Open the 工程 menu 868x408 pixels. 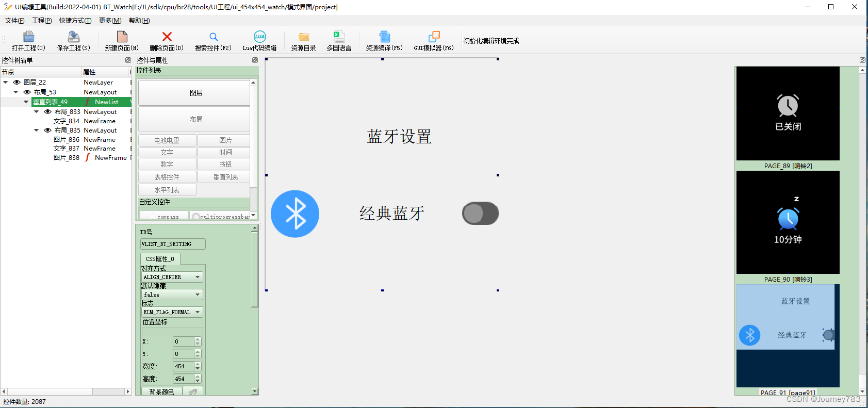coord(42,21)
